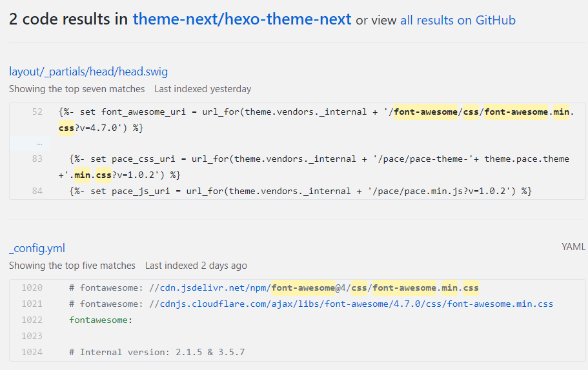
Task: Open the theme-next/hexo-theme-next repository link
Action: tap(242, 19)
